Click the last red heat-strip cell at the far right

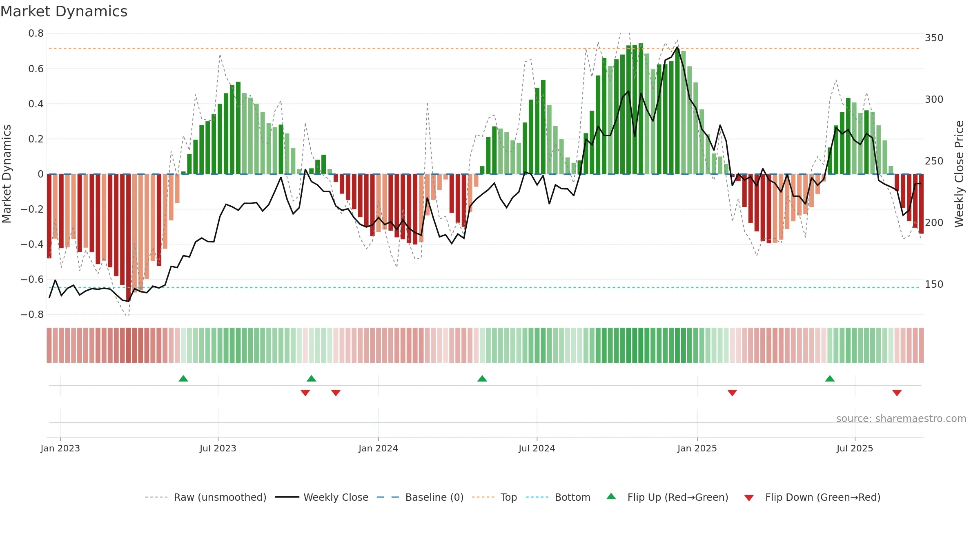[x=921, y=345]
